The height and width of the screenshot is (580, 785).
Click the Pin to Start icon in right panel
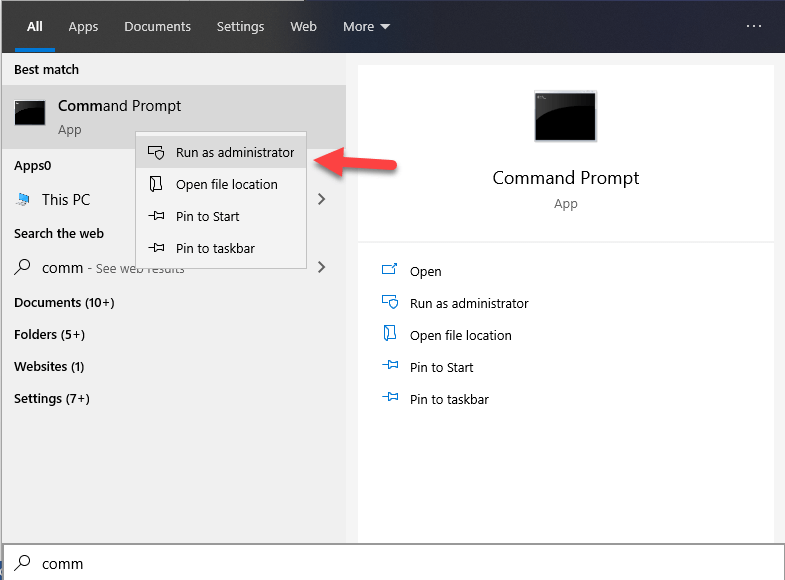(390, 365)
